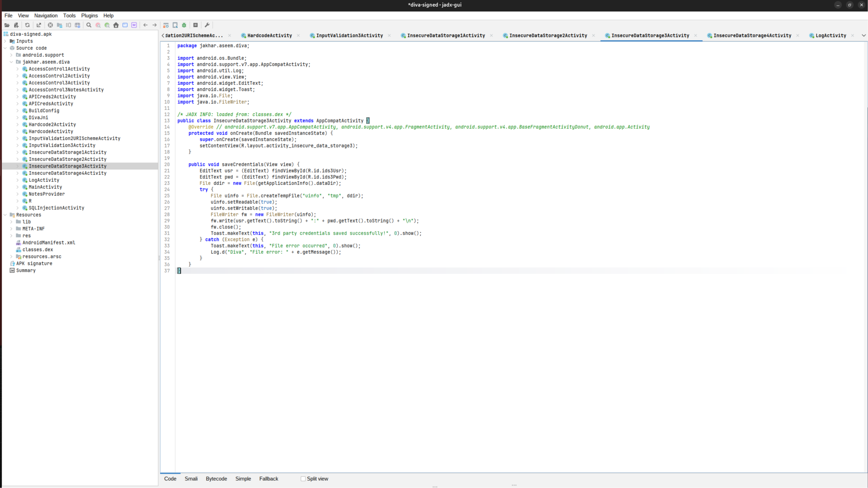This screenshot has height=488, width=868.
Task: Click the Sync with editor crosshair icon
Action: coord(50,25)
